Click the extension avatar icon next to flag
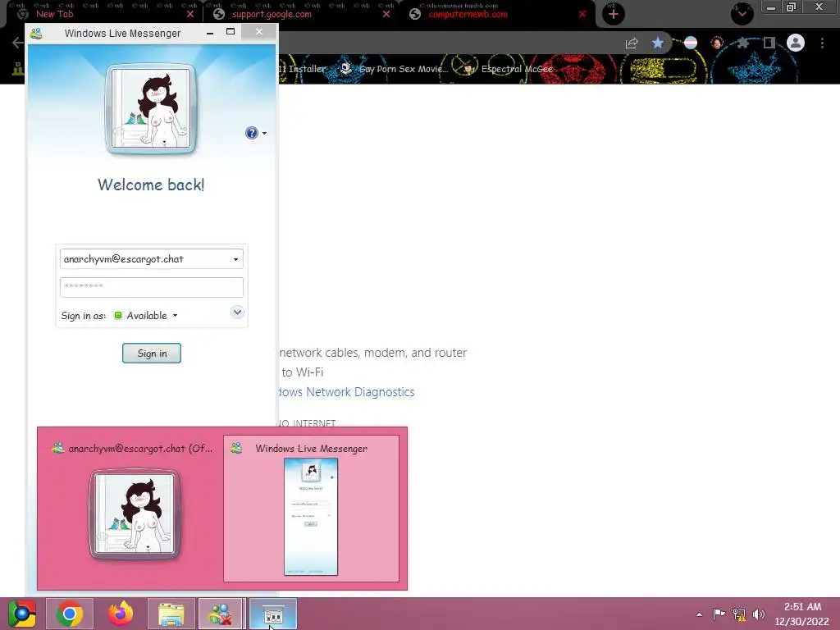840x630 pixels. (x=717, y=43)
